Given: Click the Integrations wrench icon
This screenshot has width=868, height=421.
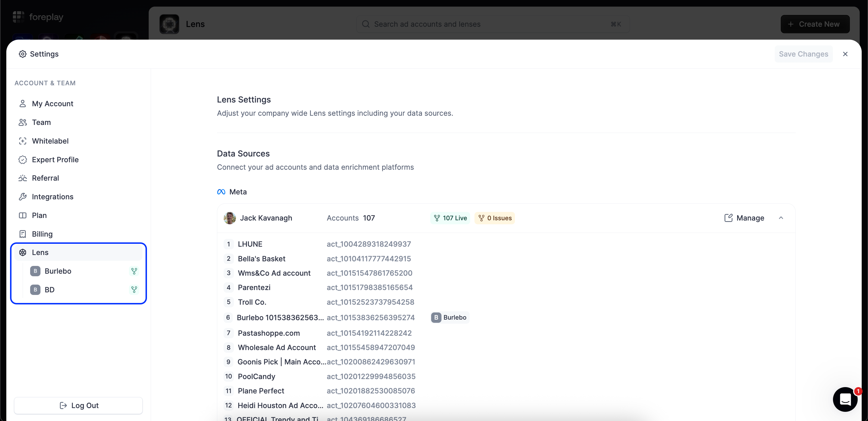Looking at the screenshot, I should tap(23, 196).
